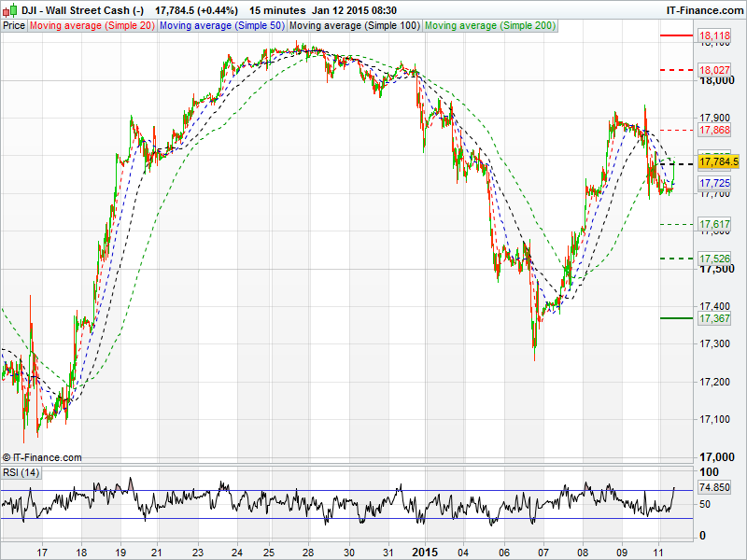Click Moving average (Simple 200) legend label
747x560 pixels.
point(489,25)
